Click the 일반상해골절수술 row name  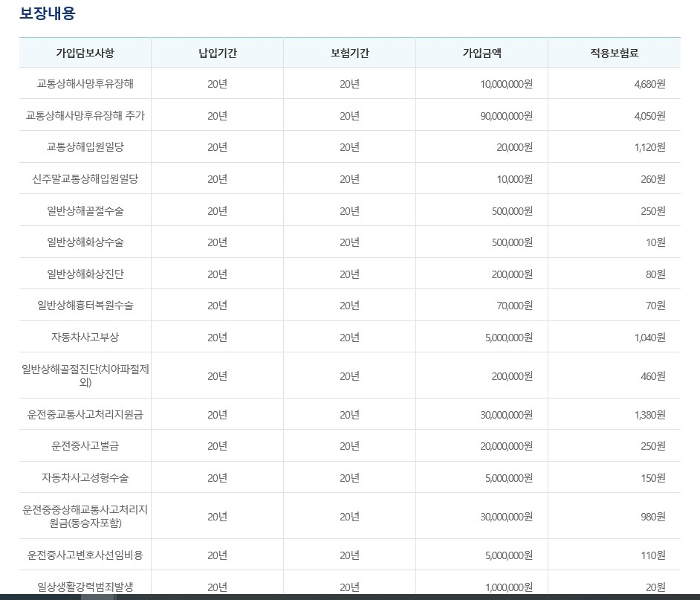tap(85, 210)
